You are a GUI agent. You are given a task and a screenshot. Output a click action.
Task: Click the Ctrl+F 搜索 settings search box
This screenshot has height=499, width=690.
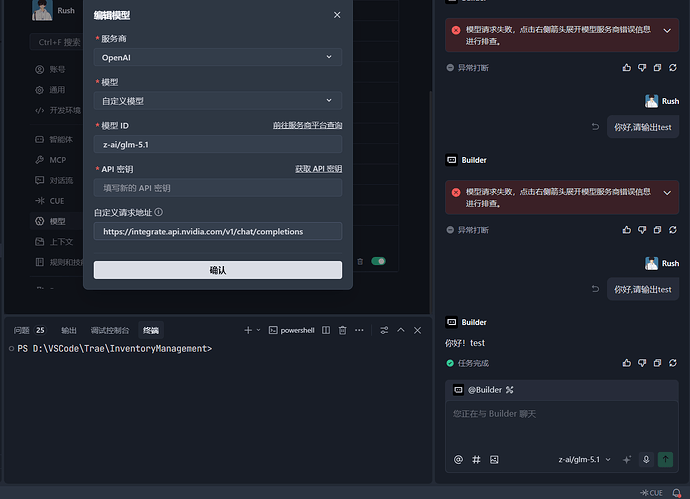(x=57, y=42)
